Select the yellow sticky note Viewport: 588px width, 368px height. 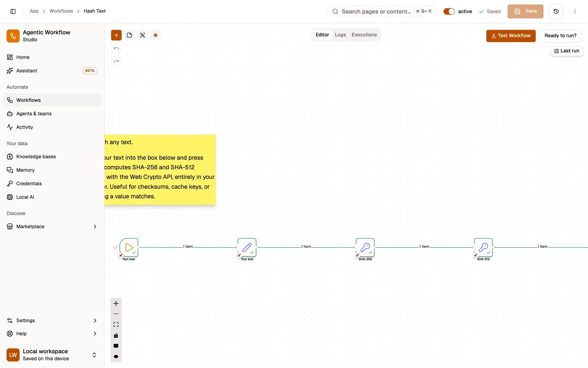tap(160, 170)
